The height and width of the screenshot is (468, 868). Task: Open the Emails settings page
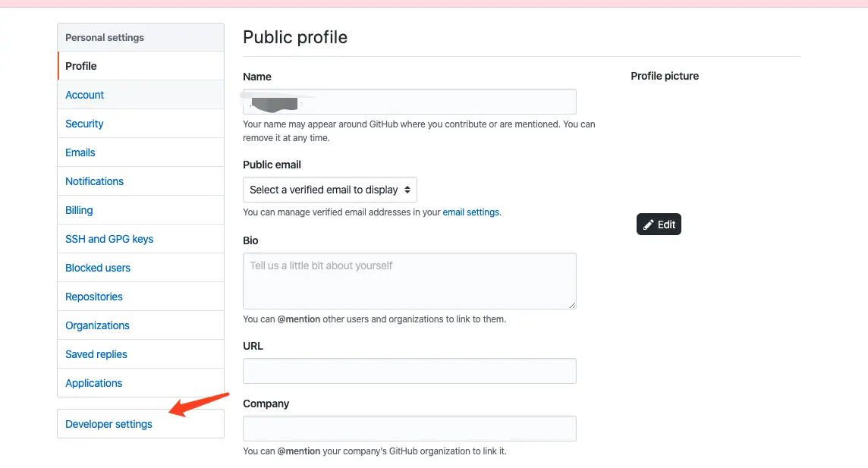click(80, 152)
